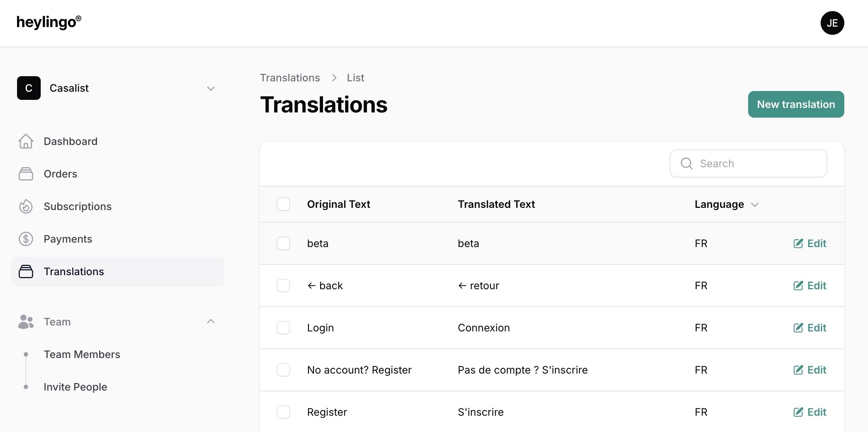Viewport: 868px width, 432px height.
Task: Tick the select-all header checkbox
Action: tap(283, 204)
